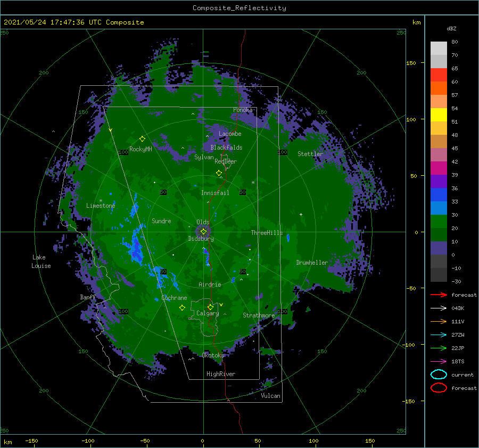Click the Didsbury label
This screenshot has height=448, width=479.
[x=201, y=239]
